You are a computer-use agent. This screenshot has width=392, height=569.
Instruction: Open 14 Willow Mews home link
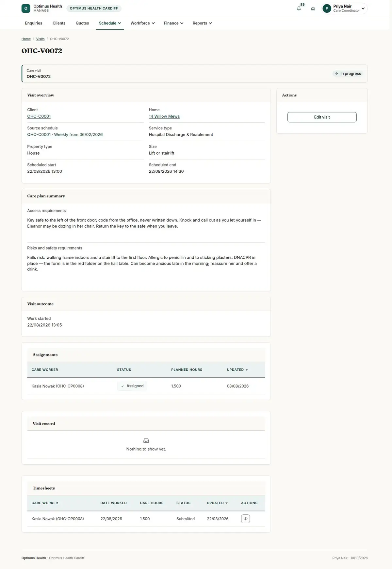coord(164,116)
